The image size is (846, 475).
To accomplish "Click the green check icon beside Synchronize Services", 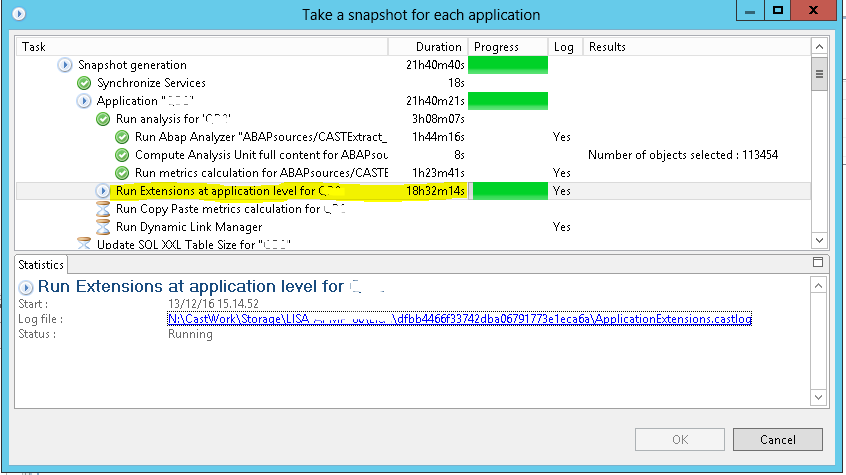I will pos(84,83).
